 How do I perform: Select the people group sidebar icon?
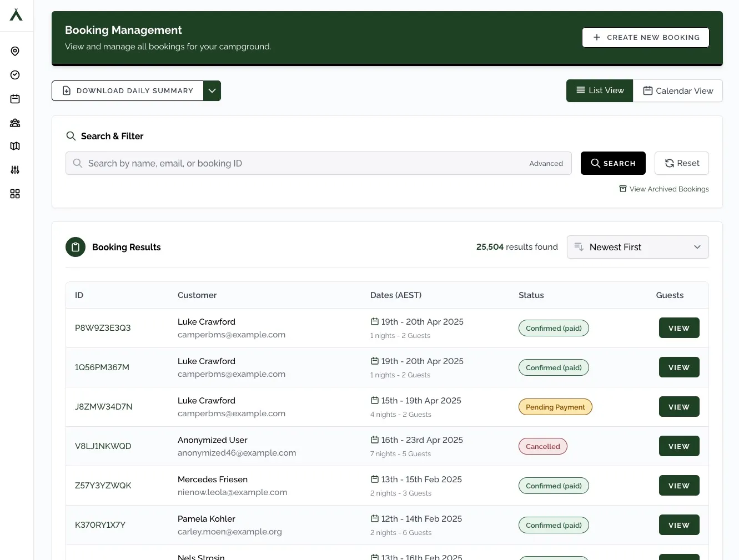15,123
